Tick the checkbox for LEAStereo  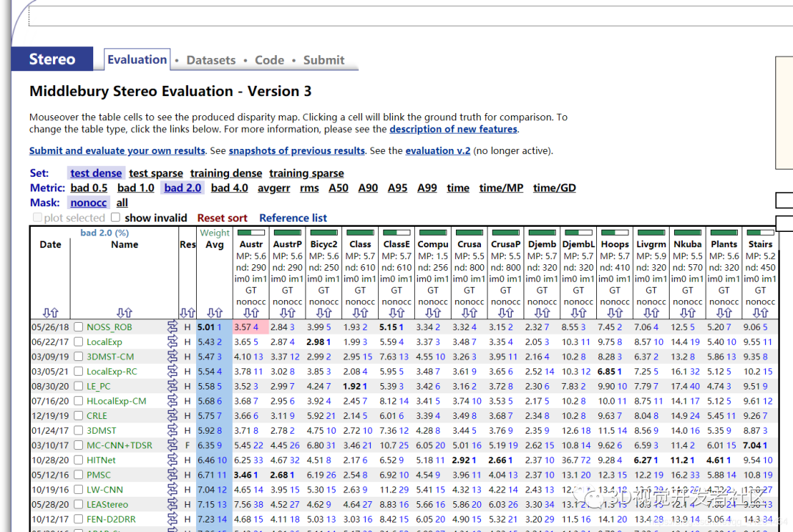pyautogui.click(x=79, y=505)
